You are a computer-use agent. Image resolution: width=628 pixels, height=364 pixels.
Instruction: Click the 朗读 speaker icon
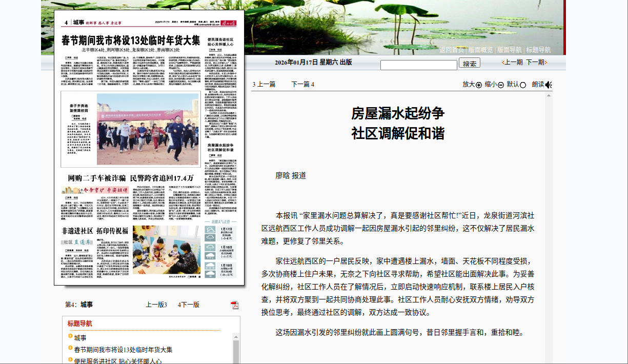point(548,85)
